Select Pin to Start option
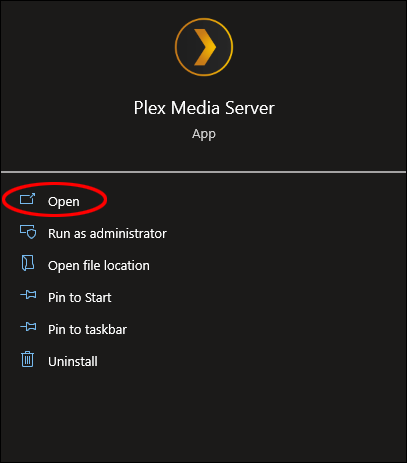The width and height of the screenshot is (407, 463). (80, 298)
